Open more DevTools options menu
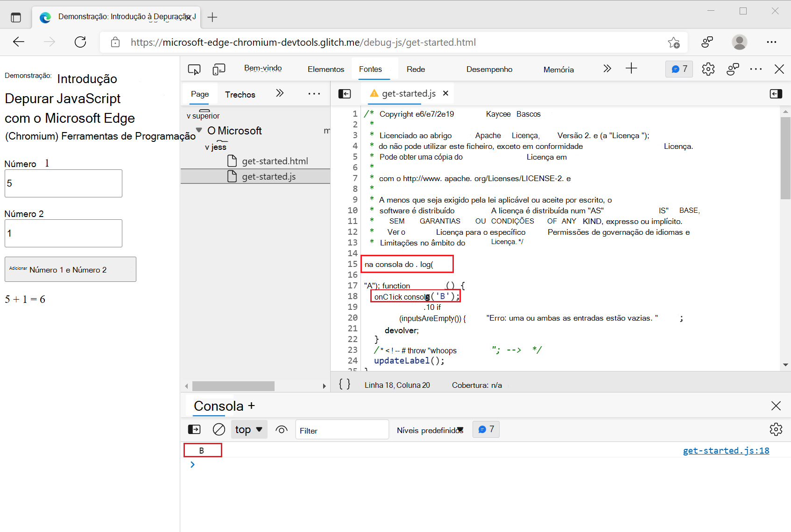791x532 pixels. pos(756,69)
